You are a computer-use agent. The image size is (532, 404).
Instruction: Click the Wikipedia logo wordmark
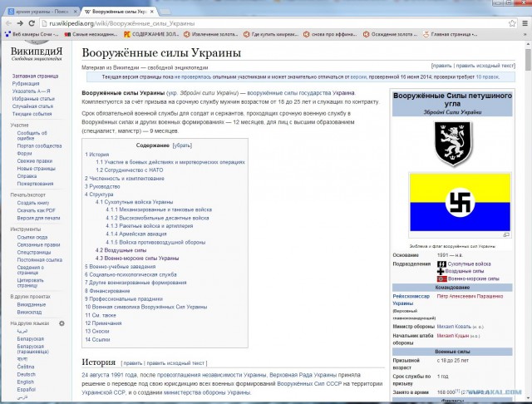pyautogui.click(x=37, y=52)
